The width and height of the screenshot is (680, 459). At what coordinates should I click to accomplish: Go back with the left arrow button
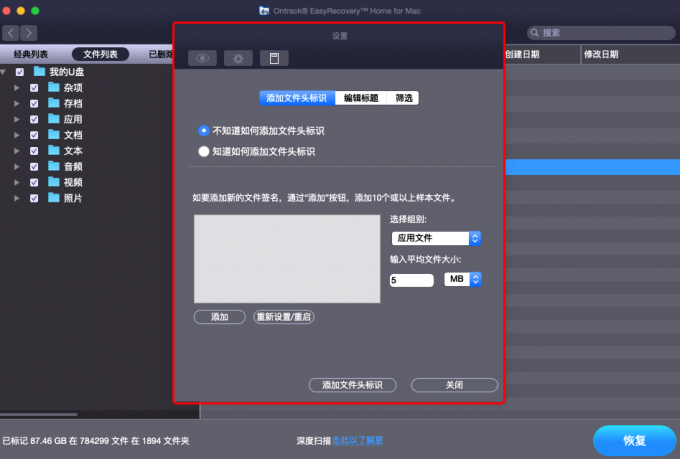click(x=11, y=33)
